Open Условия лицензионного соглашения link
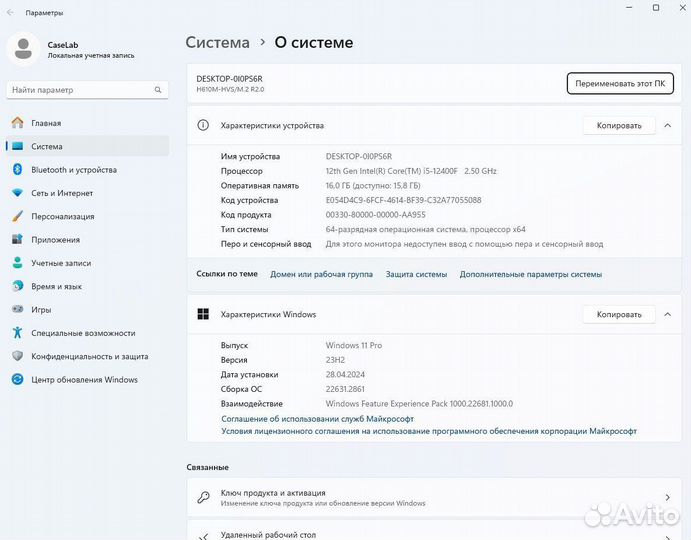 tap(429, 431)
